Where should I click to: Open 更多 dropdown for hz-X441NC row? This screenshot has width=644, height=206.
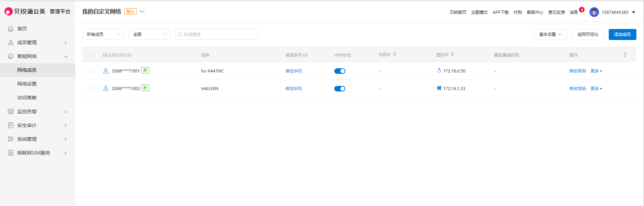click(596, 71)
